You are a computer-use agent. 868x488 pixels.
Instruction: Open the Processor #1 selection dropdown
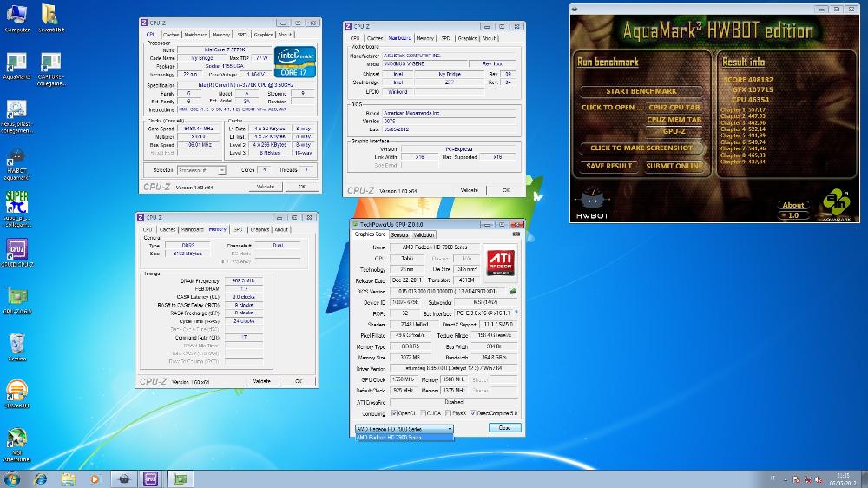tap(201, 170)
